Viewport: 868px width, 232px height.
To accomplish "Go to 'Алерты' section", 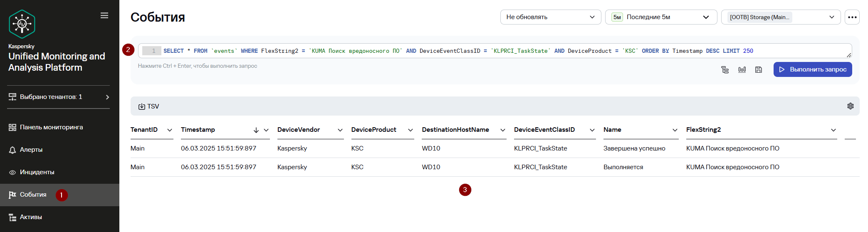I will (x=59, y=150).
